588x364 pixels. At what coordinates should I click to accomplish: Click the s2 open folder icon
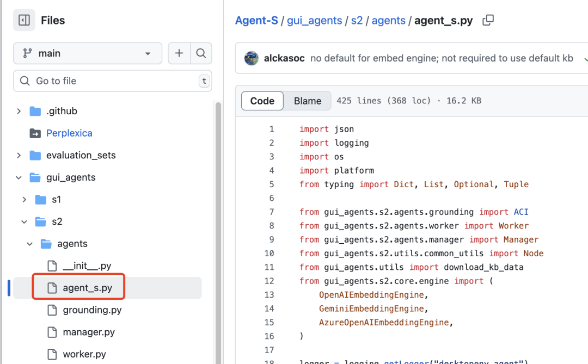tap(40, 222)
